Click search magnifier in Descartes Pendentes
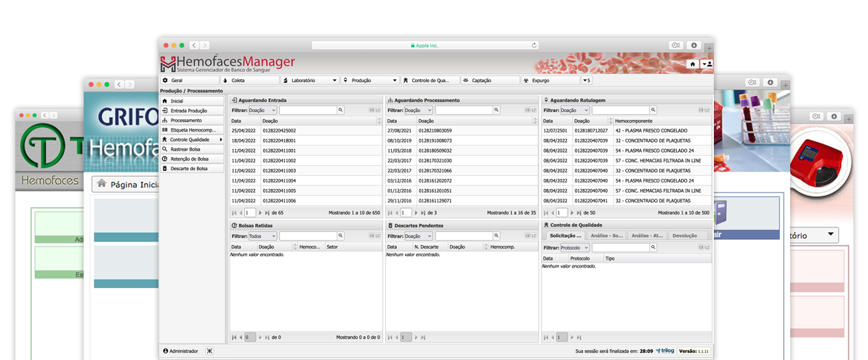 point(497,236)
